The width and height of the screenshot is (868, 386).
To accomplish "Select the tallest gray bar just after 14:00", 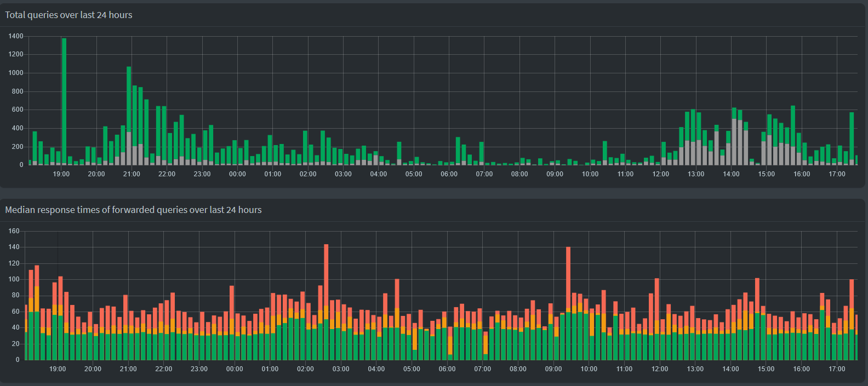I will pyautogui.click(x=734, y=141).
